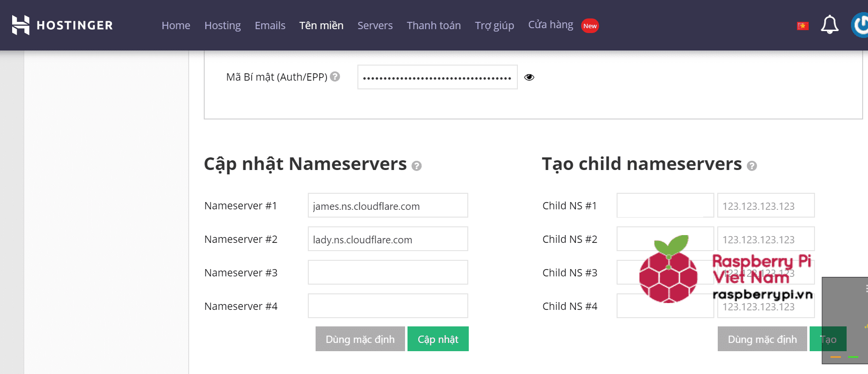Click Dùng mặc định under Nameservers
This screenshot has width=868, height=374.
[x=360, y=339]
